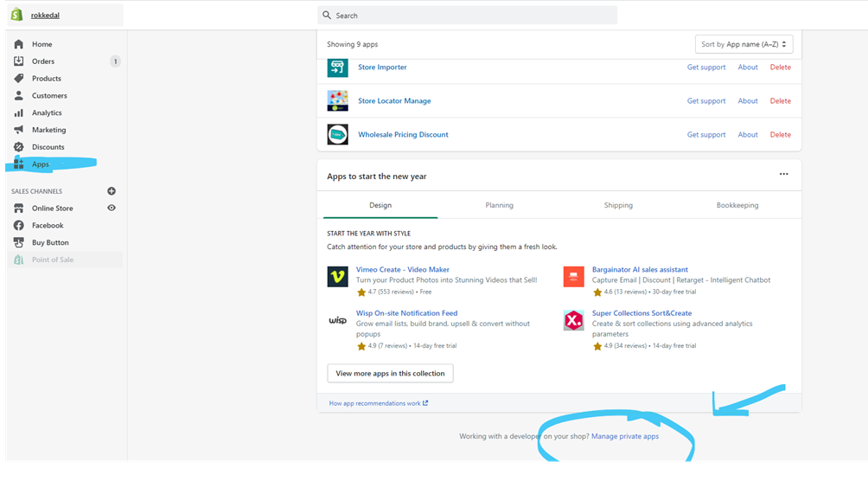Viewport: 868px width, 488px height.
Task: Open the Manage private apps link
Action: [x=624, y=436]
